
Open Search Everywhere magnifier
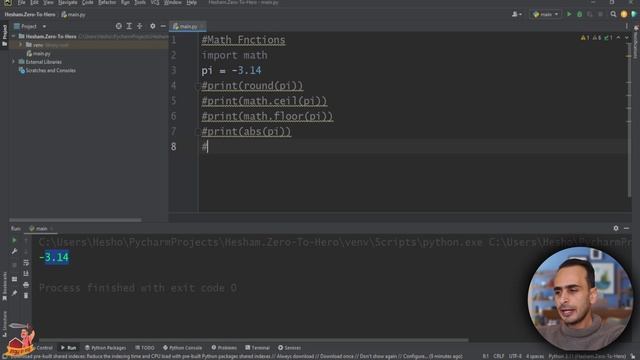point(613,14)
